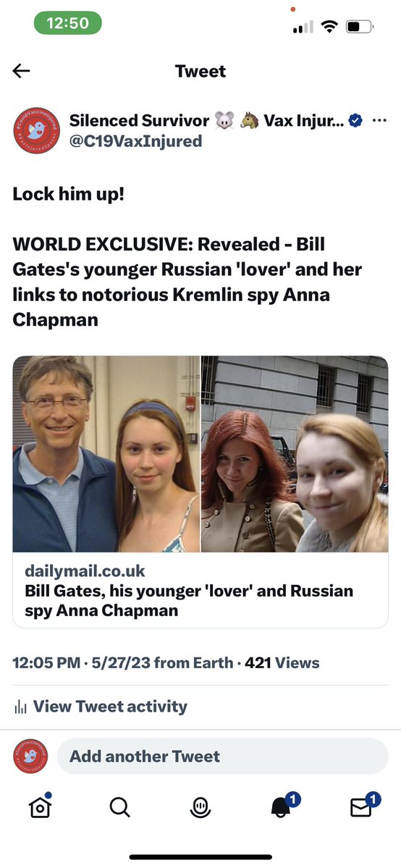Open the dailymail.co.uk link card title
Screen dimensions: 401x868
click(x=189, y=601)
